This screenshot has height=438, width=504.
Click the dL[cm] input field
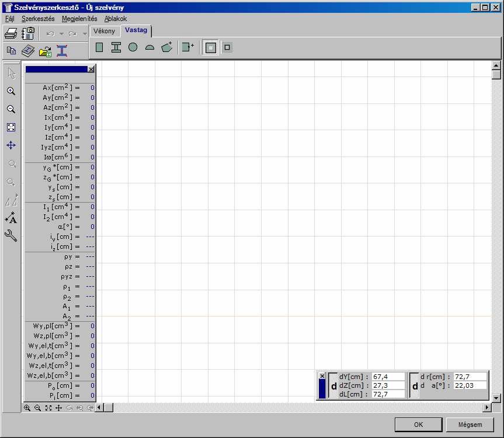click(x=388, y=394)
